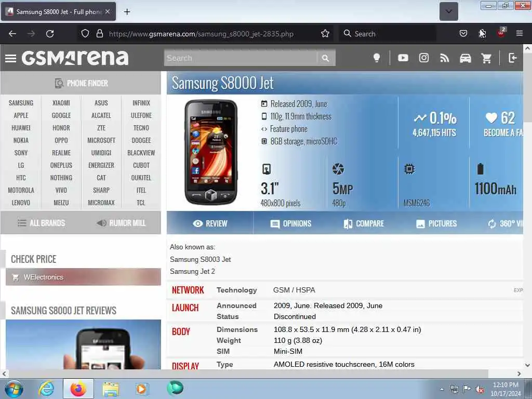
Task: Open the Instagram icon
Action: (424, 58)
